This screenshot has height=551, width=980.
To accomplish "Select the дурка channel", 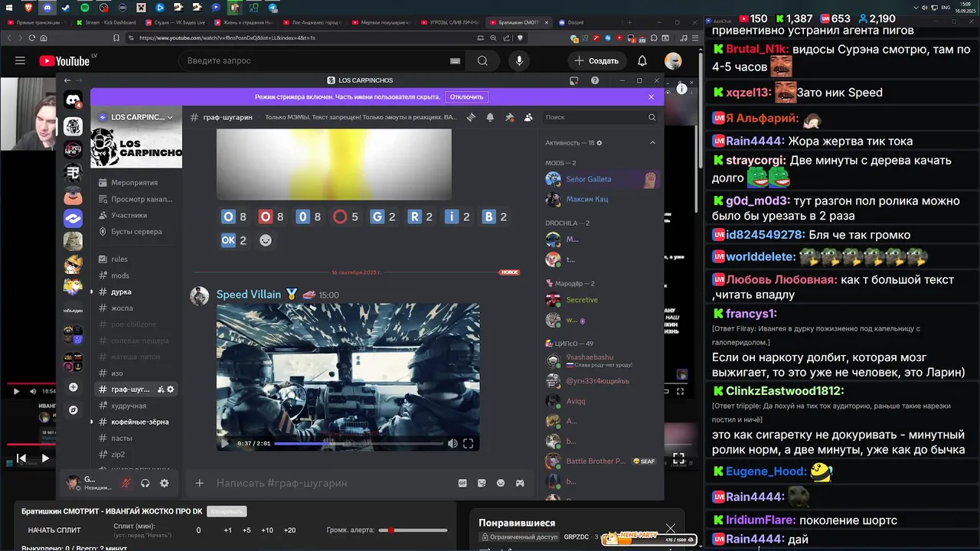I will point(136,292).
